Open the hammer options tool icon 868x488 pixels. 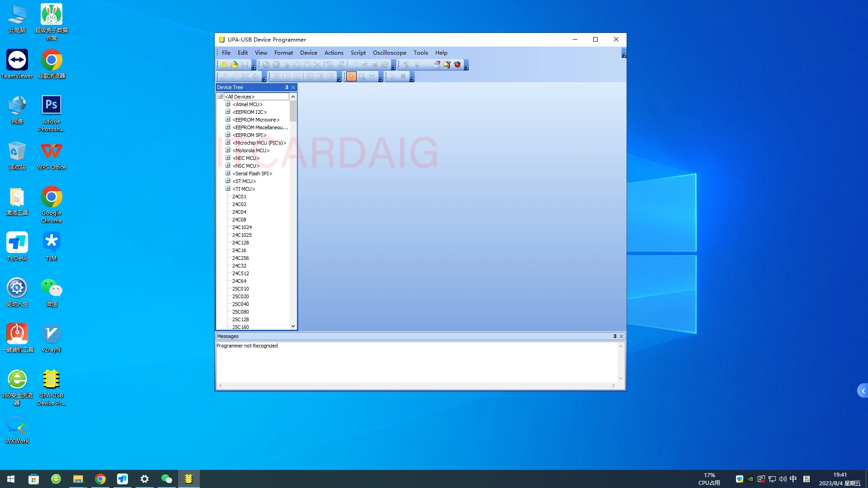click(x=447, y=65)
